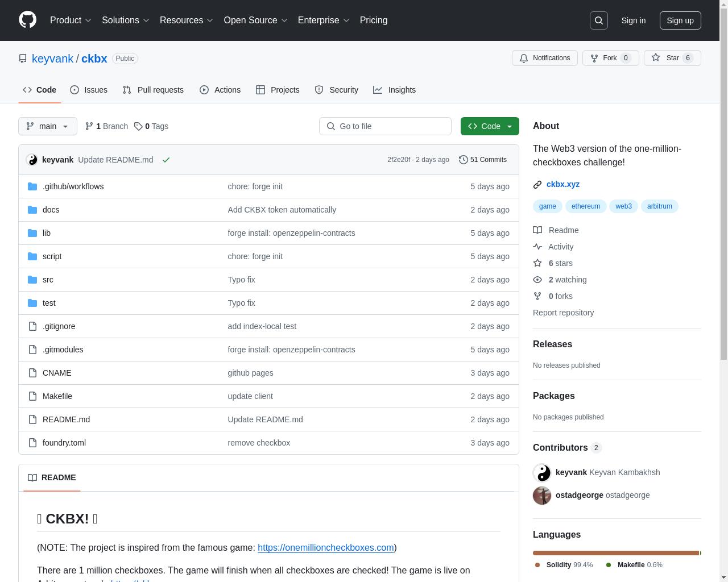The width and height of the screenshot is (728, 582).
Task: Click the game topic tag
Action: (548, 206)
